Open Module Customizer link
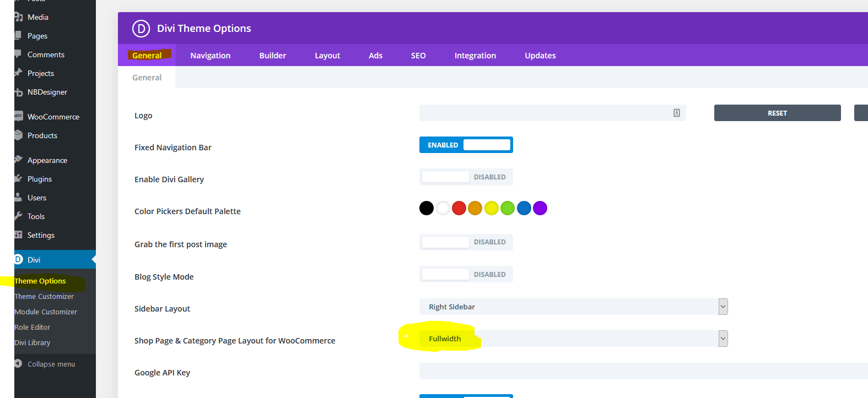The height and width of the screenshot is (398, 868). (x=46, y=312)
